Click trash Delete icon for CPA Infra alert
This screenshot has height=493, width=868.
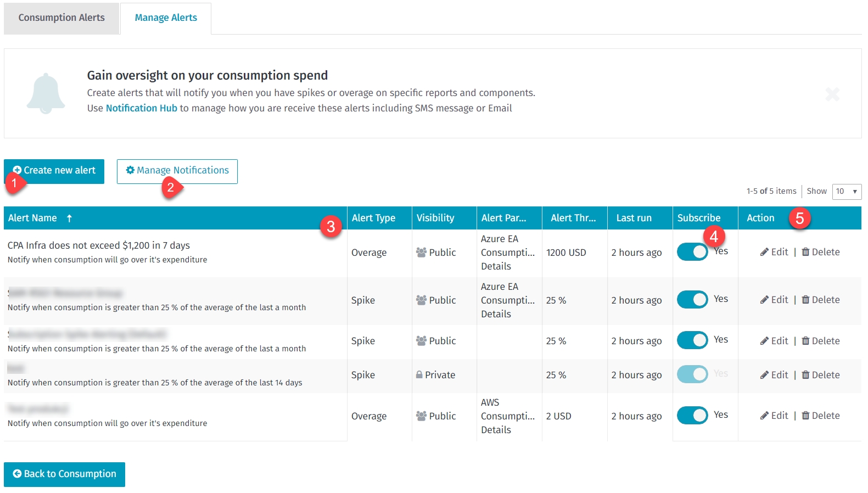(805, 252)
